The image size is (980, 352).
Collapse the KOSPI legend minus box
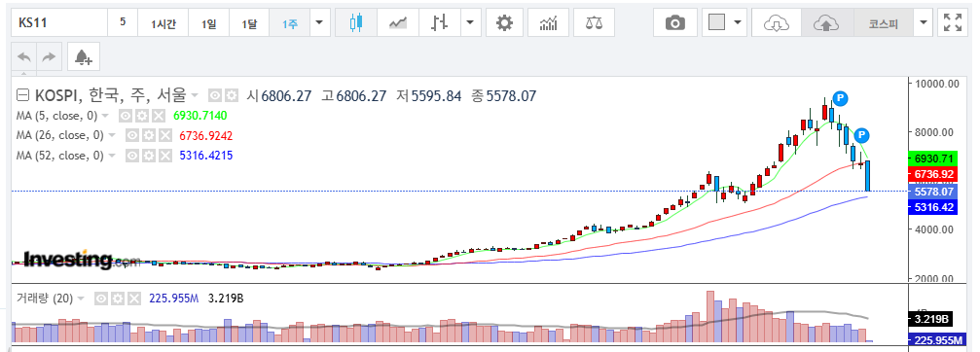[22, 95]
